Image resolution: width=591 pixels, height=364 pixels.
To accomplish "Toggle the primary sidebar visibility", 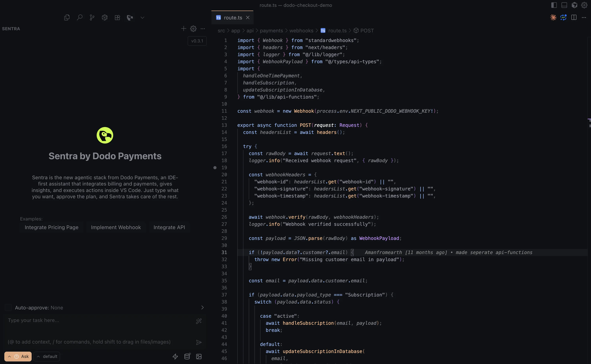I will tap(554, 5).
